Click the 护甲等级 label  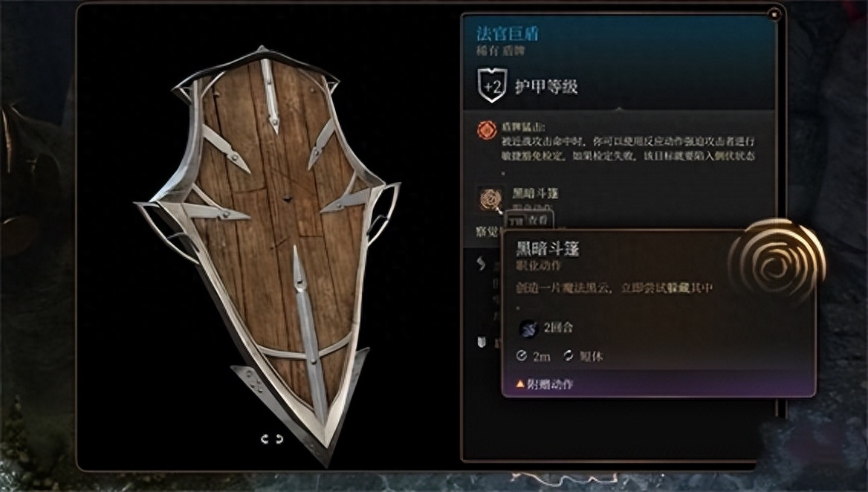click(546, 87)
